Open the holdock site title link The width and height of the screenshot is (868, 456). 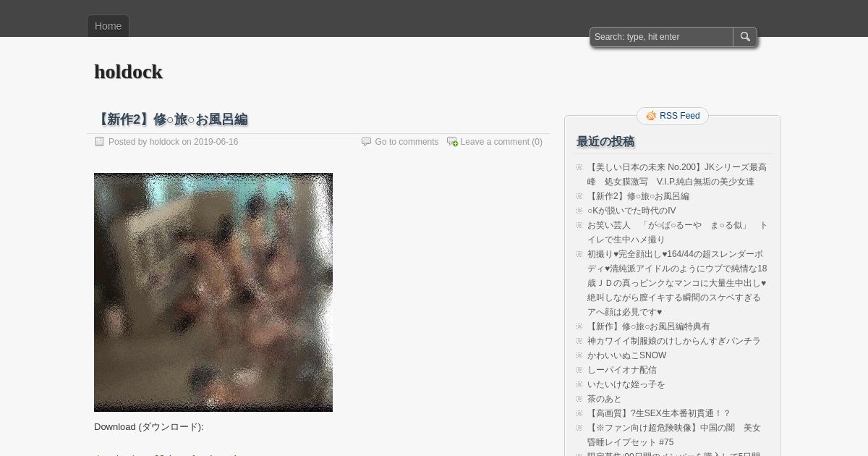click(x=128, y=72)
